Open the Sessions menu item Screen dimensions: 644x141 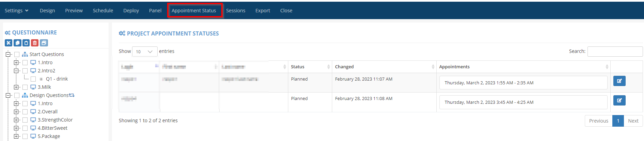(236, 11)
